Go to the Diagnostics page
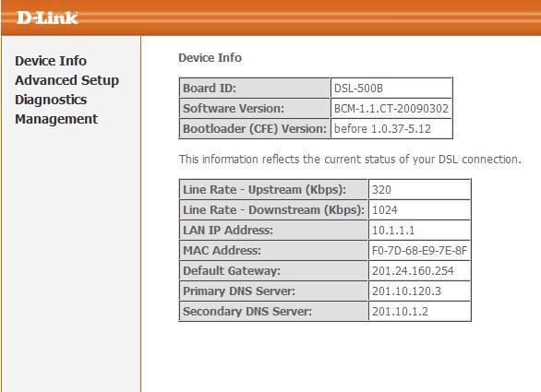The image size is (541, 392). coord(51,100)
